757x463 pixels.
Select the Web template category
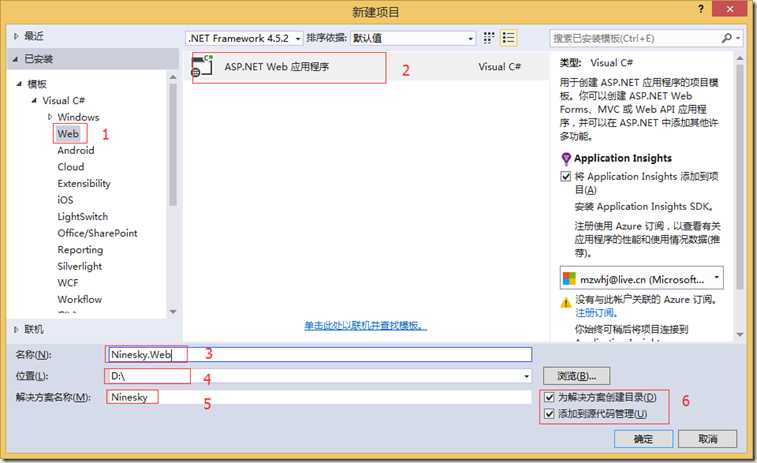[x=68, y=134]
